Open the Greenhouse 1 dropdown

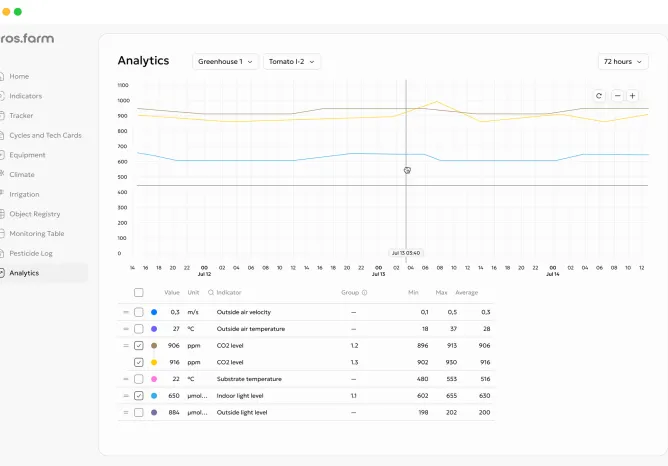(225, 61)
